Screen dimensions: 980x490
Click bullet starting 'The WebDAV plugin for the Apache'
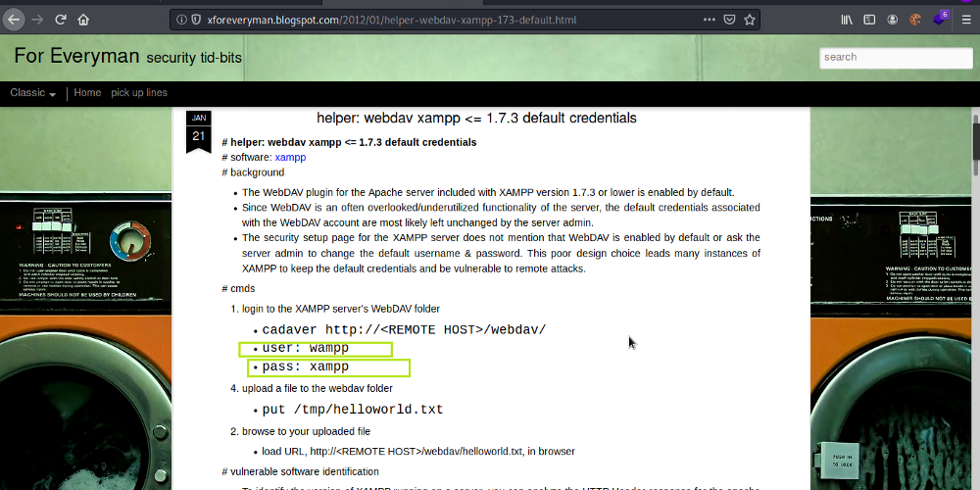click(487, 192)
